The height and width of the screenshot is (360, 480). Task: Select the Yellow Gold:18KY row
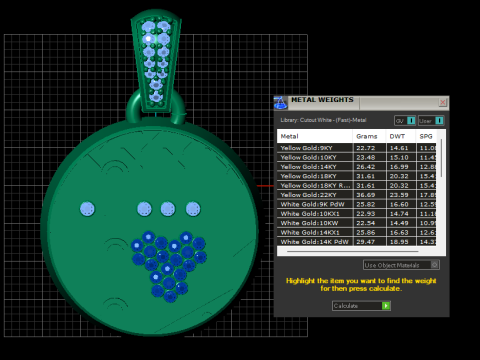pos(357,176)
